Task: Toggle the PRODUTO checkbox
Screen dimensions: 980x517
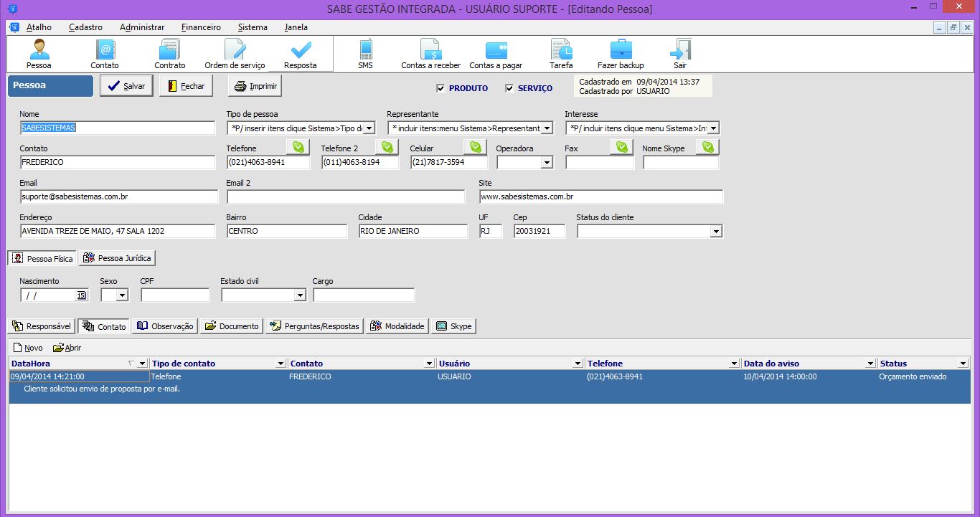Action: coord(440,88)
